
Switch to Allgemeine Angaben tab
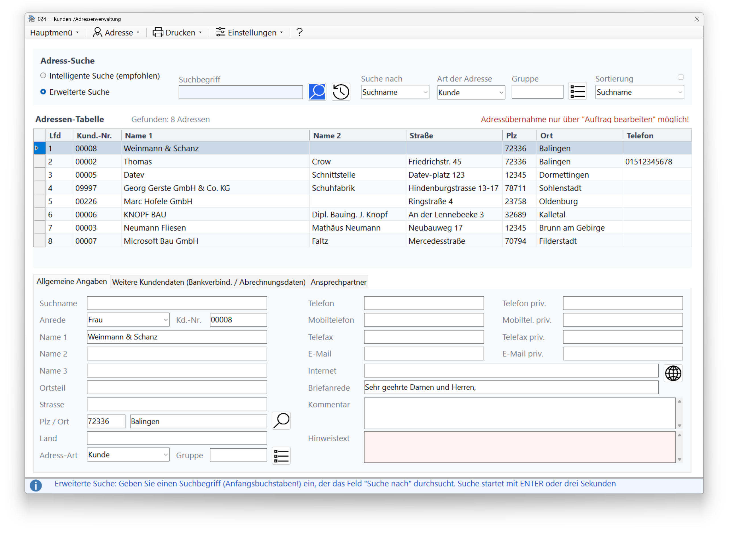[x=71, y=281]
